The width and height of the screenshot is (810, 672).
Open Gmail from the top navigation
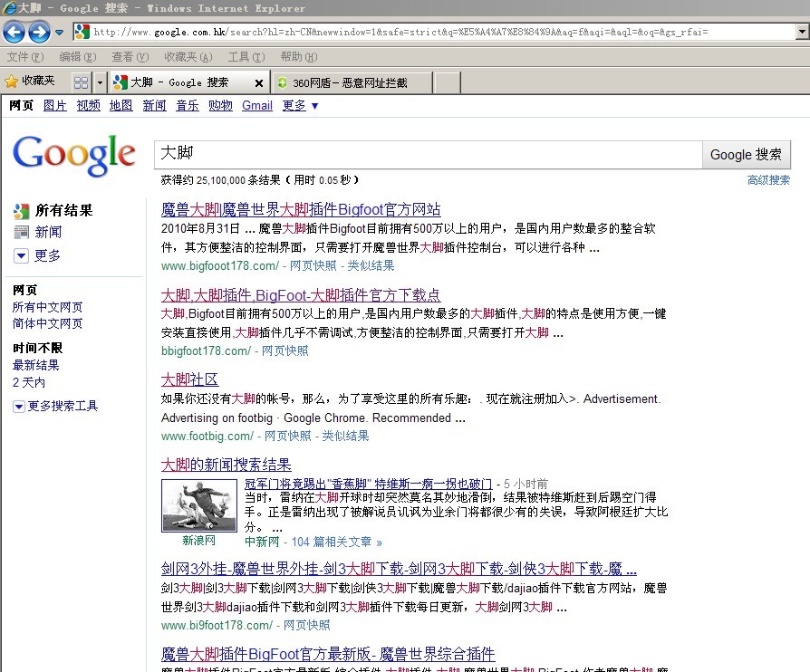(257, 106)
